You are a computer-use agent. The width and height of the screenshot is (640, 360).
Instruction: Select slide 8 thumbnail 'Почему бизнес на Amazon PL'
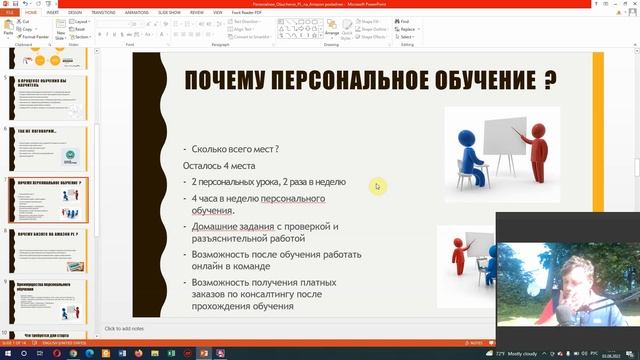click(x=49, y=251)
